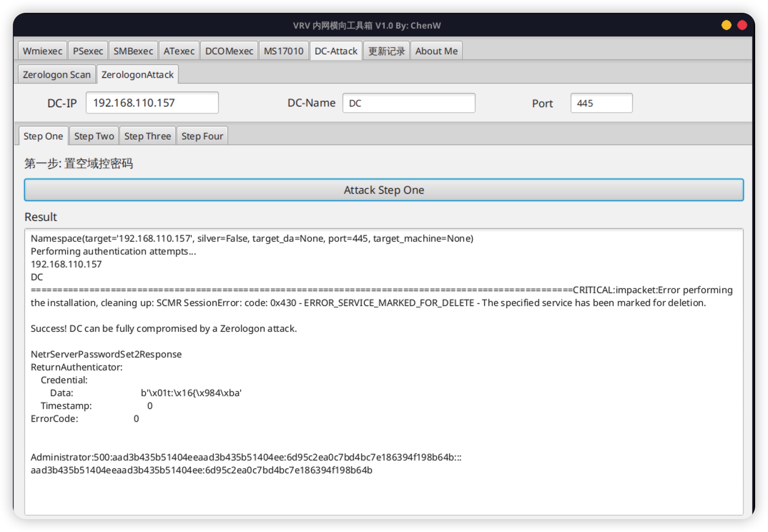Image resolution: width=768 pixels, height=532 pixels.
Task: Click the DC-IP input field
Action: coord(152,103)
